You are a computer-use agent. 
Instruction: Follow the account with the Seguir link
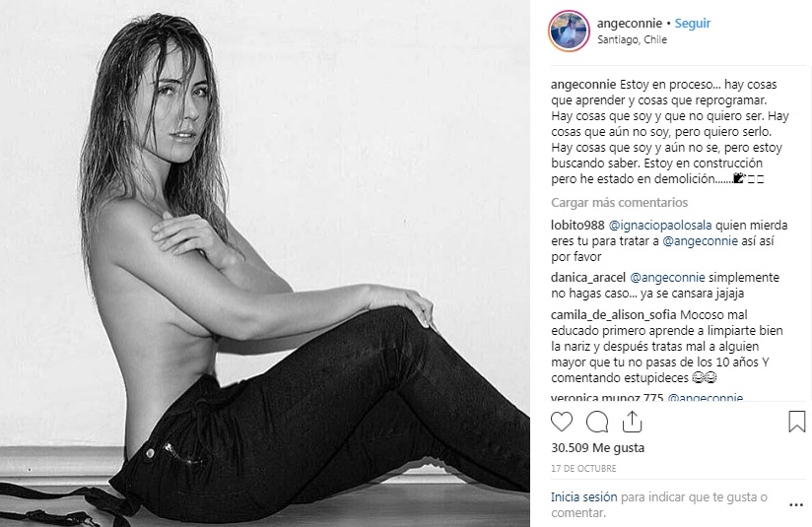[x=693, y=24]
